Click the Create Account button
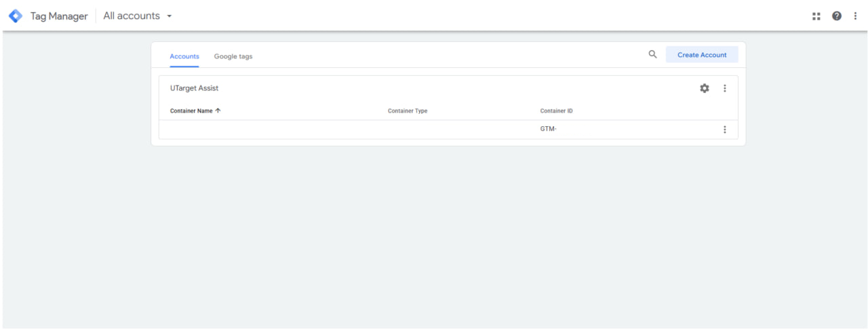 click(702, 55)
